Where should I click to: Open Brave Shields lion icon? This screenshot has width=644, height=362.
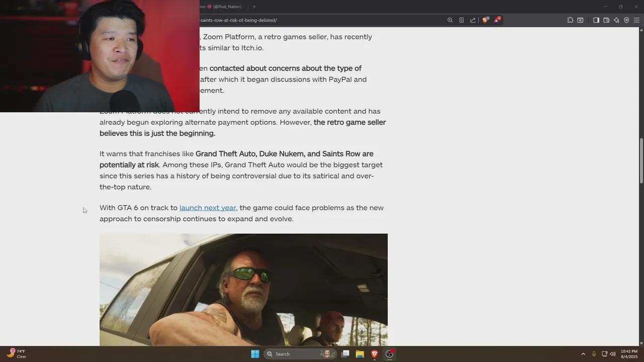(x=485, y=20)
